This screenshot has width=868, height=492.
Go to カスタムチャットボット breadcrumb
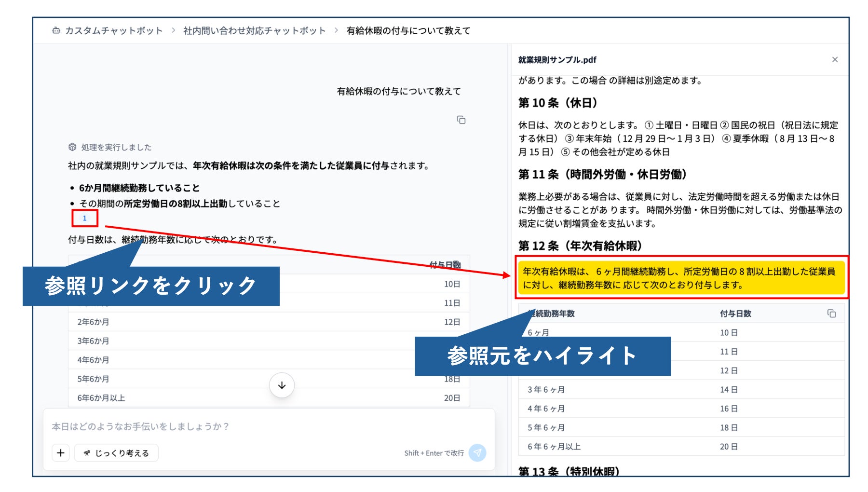pos(114,30)
